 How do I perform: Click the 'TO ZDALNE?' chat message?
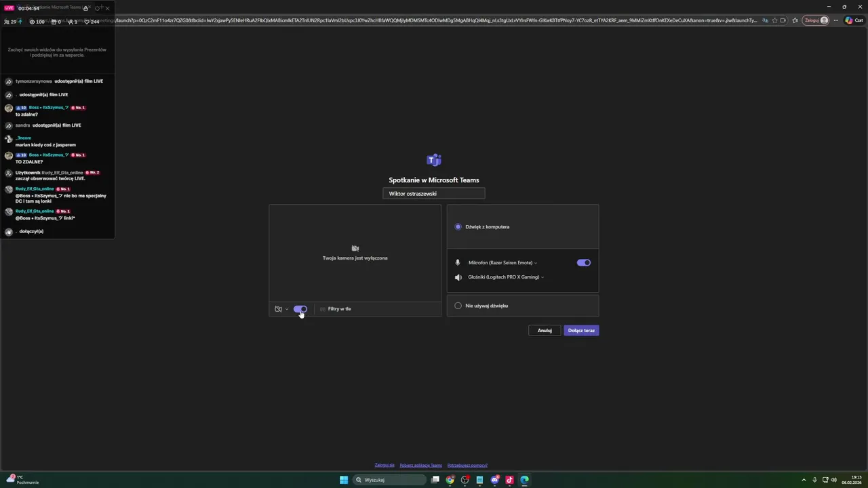point(29,162)
